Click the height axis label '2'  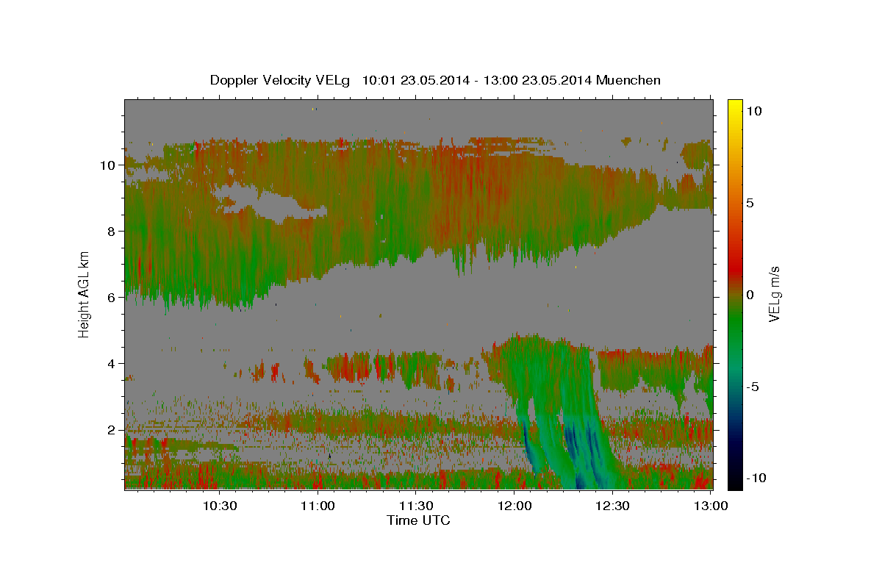coord(113,430)
